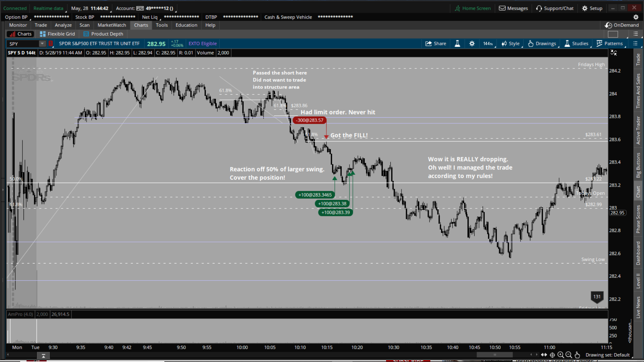Switch to the MarketWatch tab
The height and width of the screenshot is (362, 644).
(112, 25)
